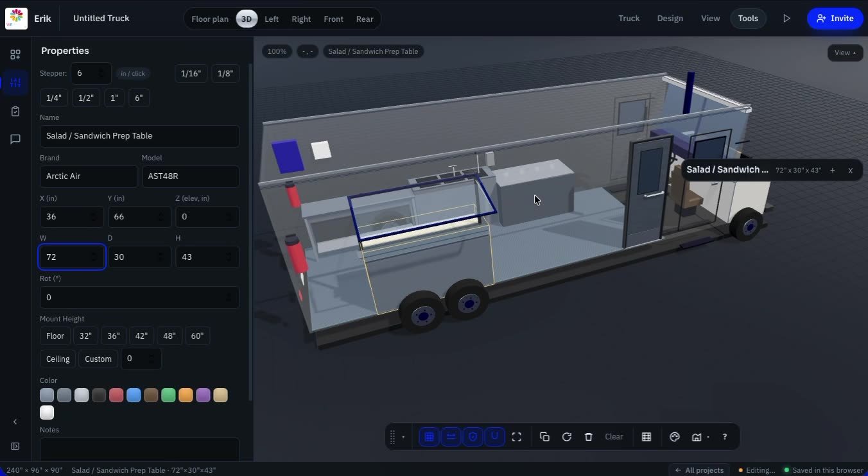
Task: Adjust the Custom mount height spinner
Action: click(151, 359)
